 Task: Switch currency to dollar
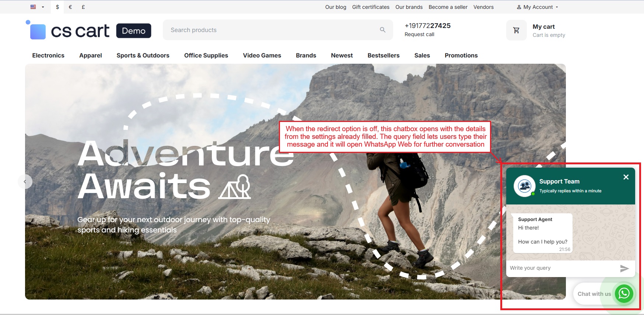click(x=57, y=7)
